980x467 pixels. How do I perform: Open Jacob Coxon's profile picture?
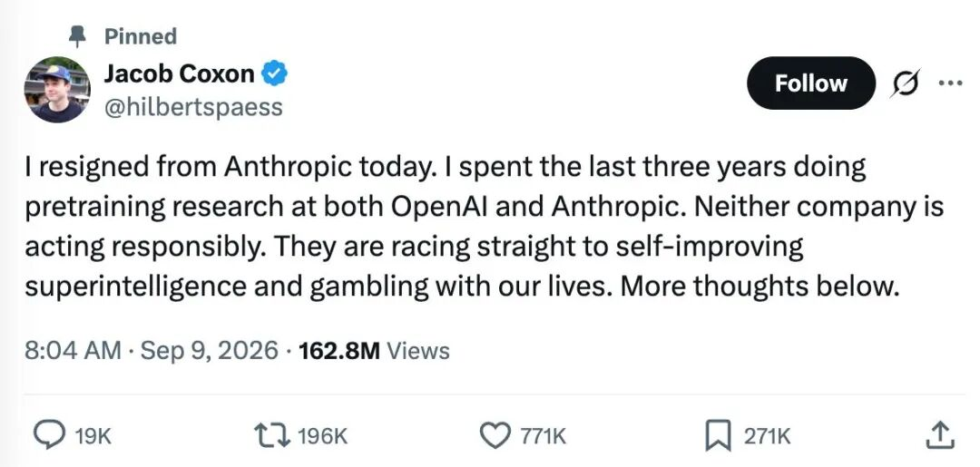click(57, 90)
